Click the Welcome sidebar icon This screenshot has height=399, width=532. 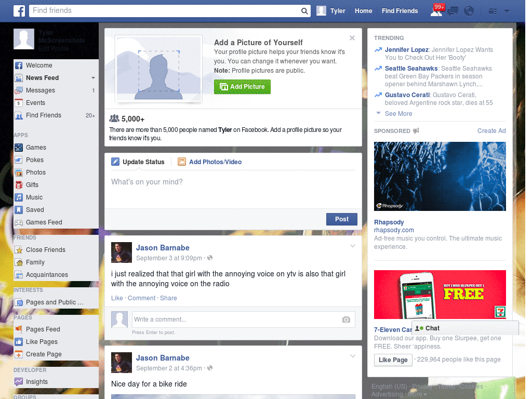19,65
